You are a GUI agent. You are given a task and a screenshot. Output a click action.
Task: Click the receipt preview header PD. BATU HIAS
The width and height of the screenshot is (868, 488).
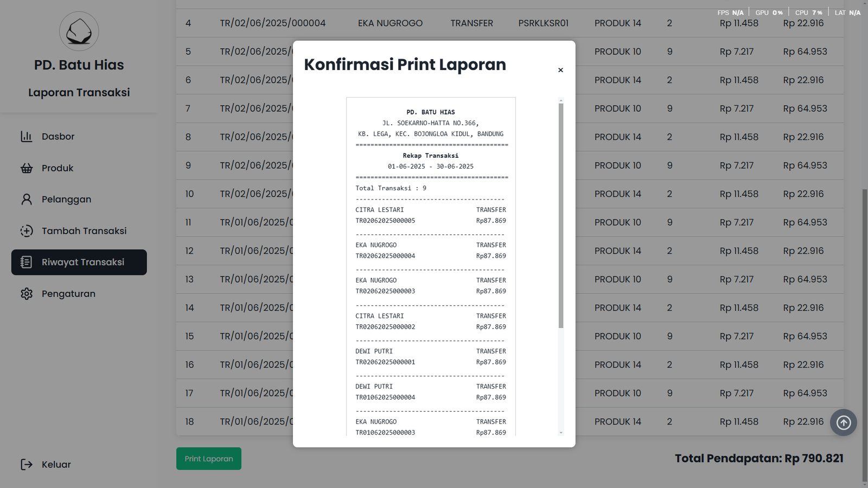(431, 112)
